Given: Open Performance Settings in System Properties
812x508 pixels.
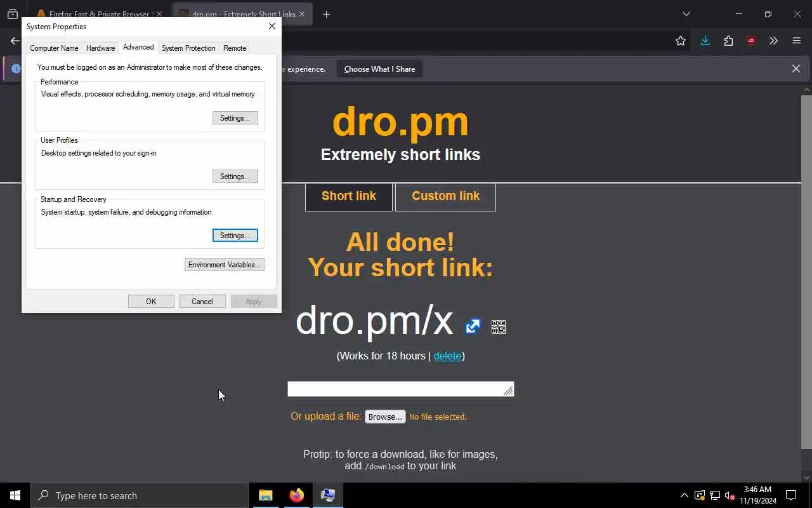Looking at the screenshot, I should click(x=235, y=118).
